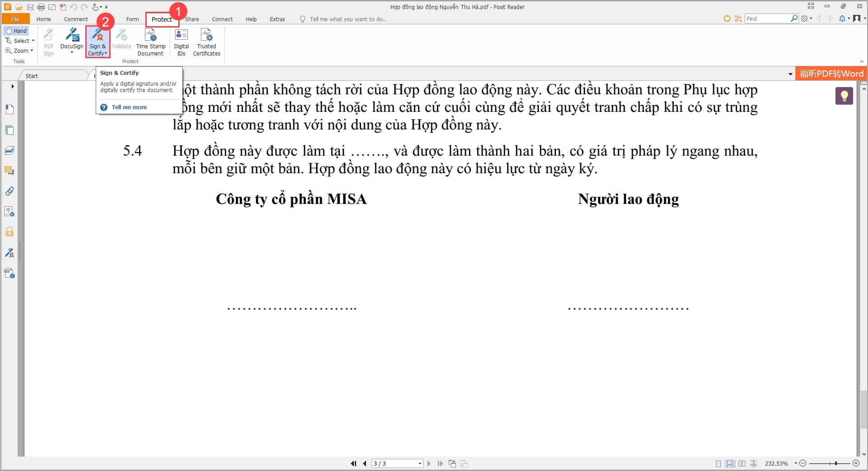
Task: Expand the Select tool dropdown arrow
Action: click(x=33, y=41)
